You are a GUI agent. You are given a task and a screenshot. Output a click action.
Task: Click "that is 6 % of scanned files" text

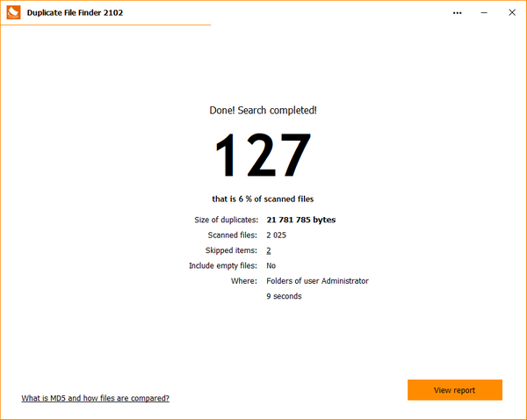263,199
